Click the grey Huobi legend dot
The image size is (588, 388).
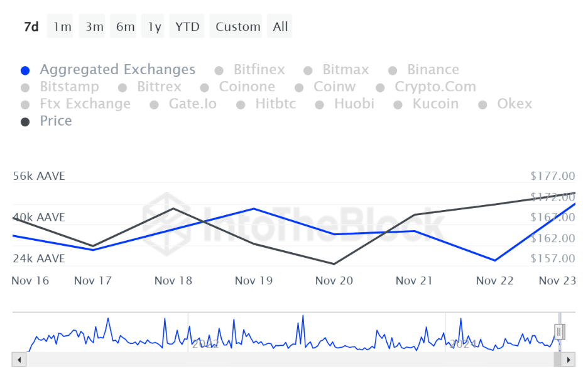(319, 104)
